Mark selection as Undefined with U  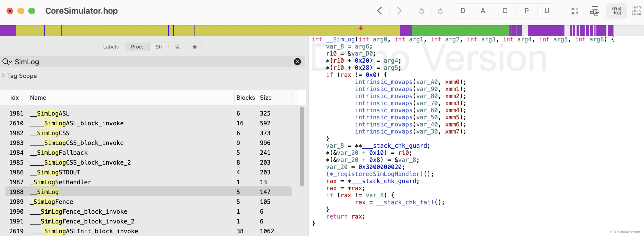[547, 11]
